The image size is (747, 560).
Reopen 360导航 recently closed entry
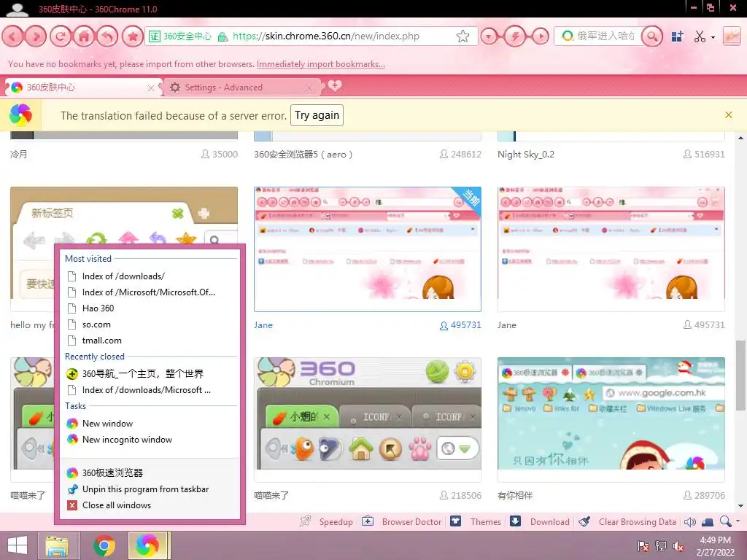click(150, 374)
